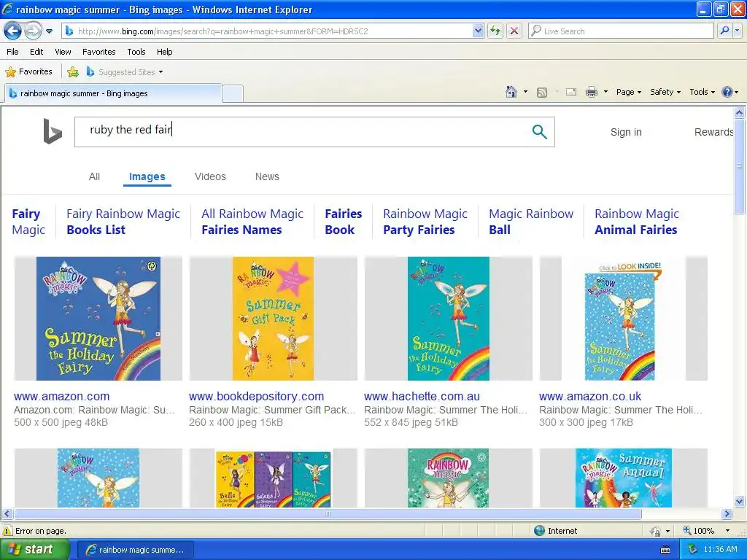Click the www.hachette.com.au link
Image resolution: width=747 pixels, height=560 pixels.
(x=422, y=396)
